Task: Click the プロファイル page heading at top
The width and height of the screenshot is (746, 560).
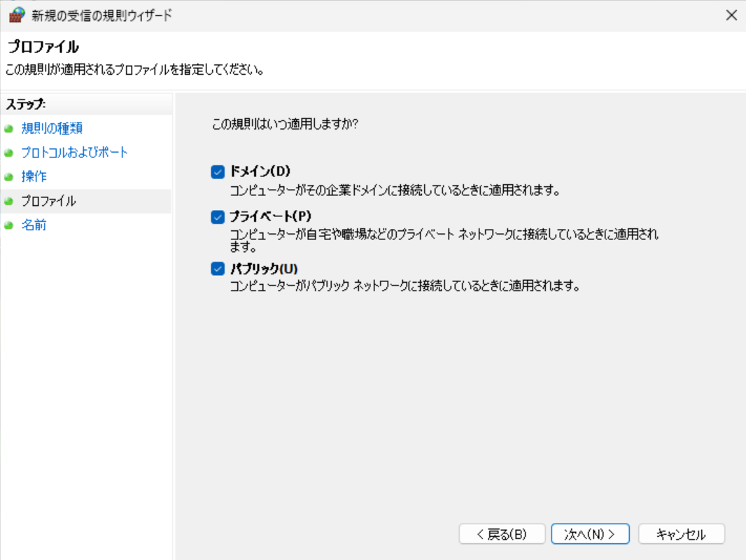Action: tap(42, 48)
